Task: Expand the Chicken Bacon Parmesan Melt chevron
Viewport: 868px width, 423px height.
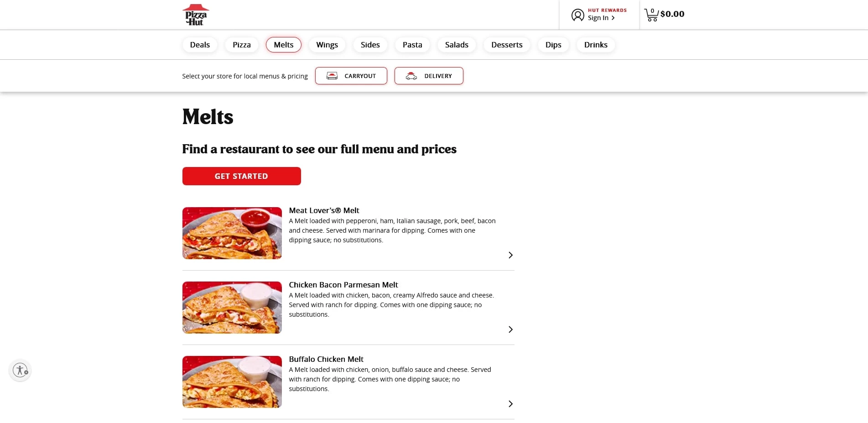Action: tap(510, 329)
